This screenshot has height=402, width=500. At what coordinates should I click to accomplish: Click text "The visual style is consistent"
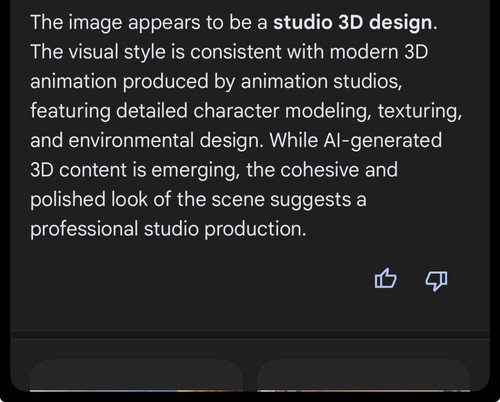point(156,52)
